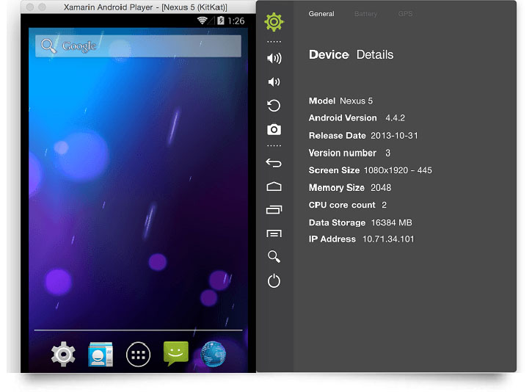
Task: Click the battery status bar icon
Action: 221,21
